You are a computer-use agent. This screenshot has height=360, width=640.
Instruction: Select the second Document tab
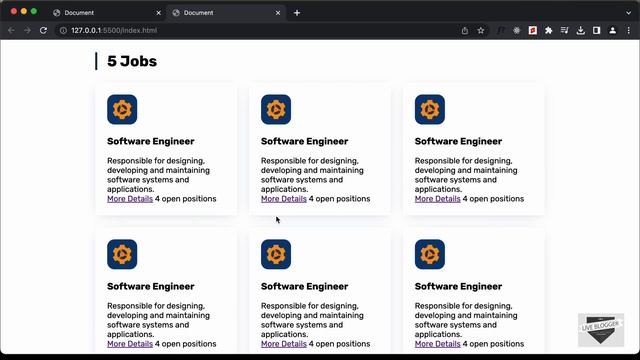pos(226,13)
